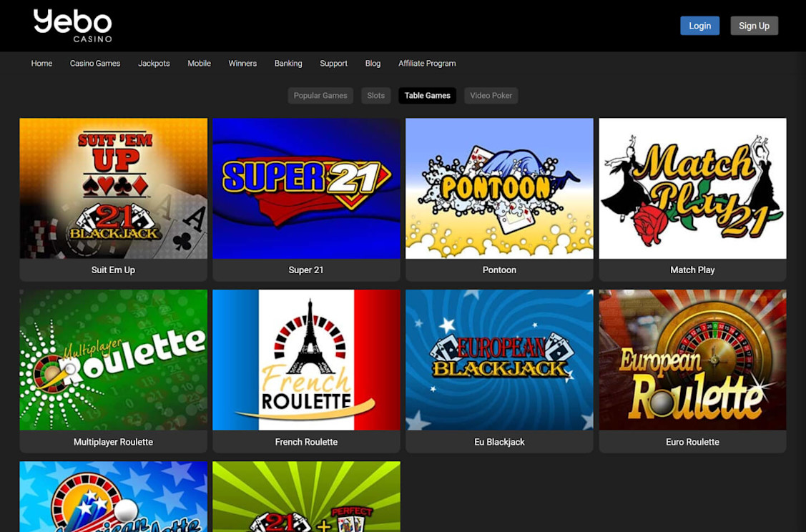Click the Pontoon title label
806x532 pixels.
tap(499, 270)
